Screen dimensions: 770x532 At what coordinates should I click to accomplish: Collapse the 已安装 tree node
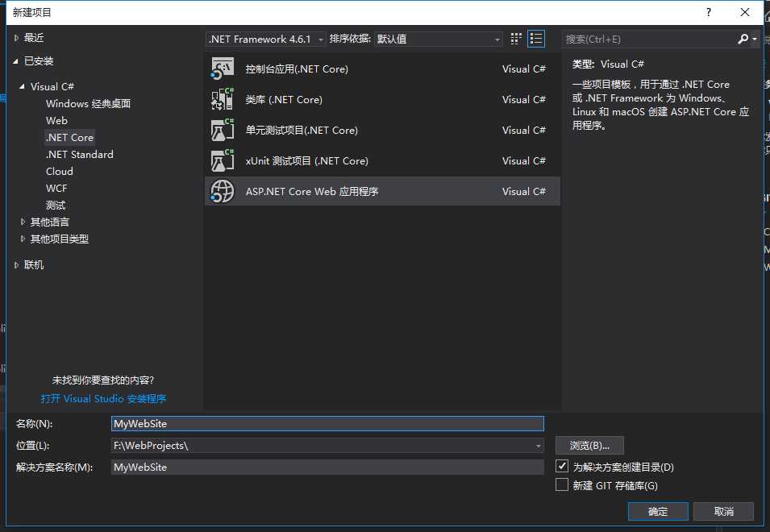tap(15, 61)
